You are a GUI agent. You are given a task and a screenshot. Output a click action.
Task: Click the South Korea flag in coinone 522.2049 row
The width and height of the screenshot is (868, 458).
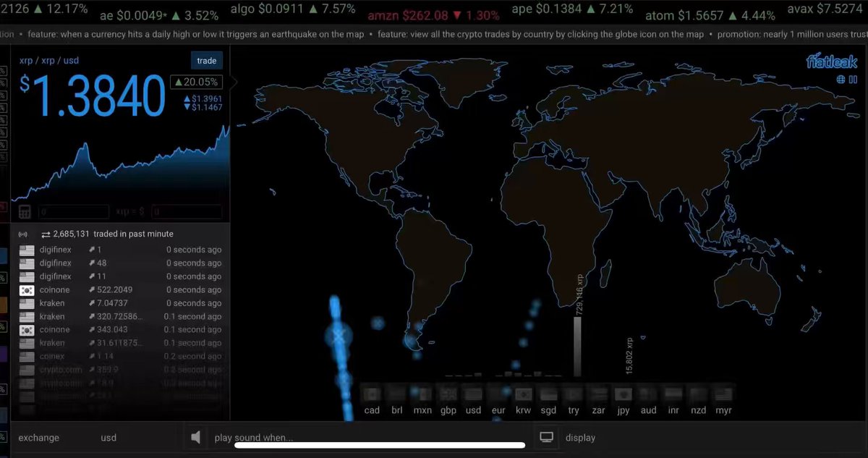click(27, 289)
